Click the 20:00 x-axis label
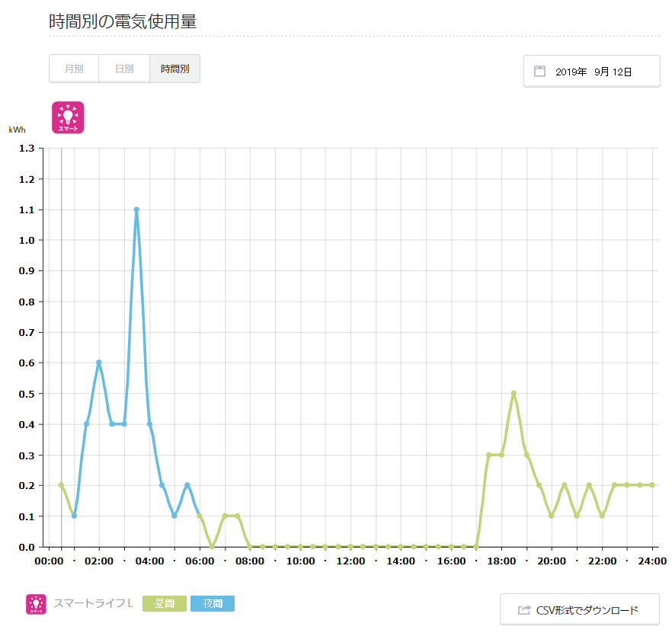The image size is (672, 636). (x=552, y=561)
